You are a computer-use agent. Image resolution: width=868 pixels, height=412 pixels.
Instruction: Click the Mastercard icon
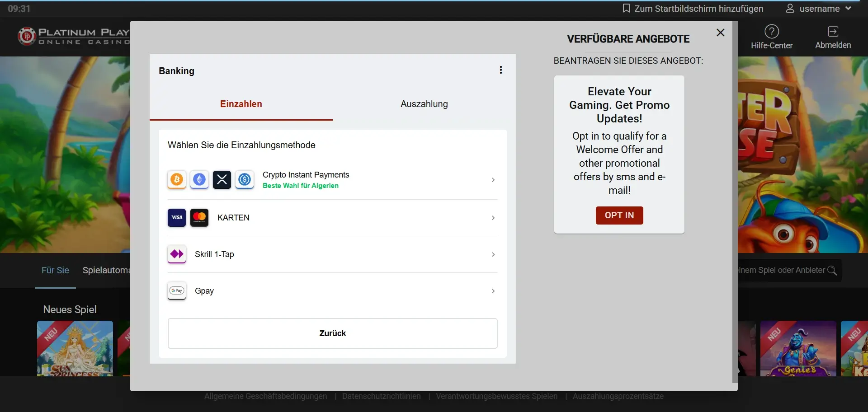tap(199, 218)
